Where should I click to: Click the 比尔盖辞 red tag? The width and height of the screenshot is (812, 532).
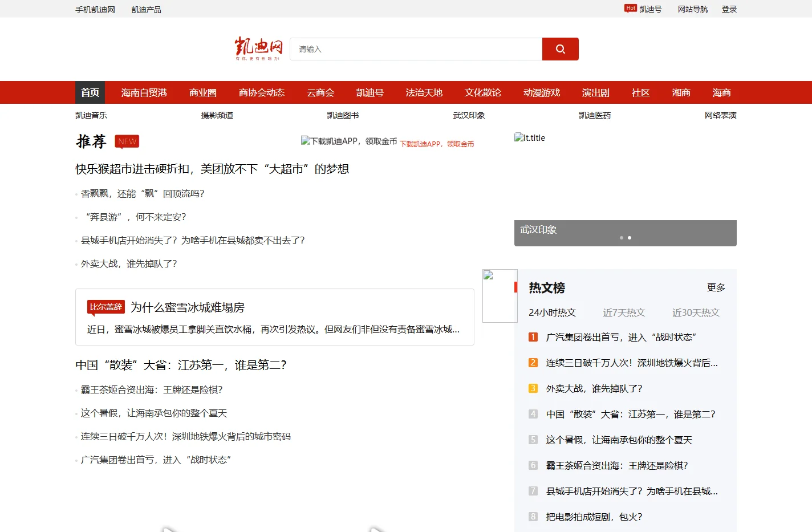pyautogui.click(x=106, y=307)
